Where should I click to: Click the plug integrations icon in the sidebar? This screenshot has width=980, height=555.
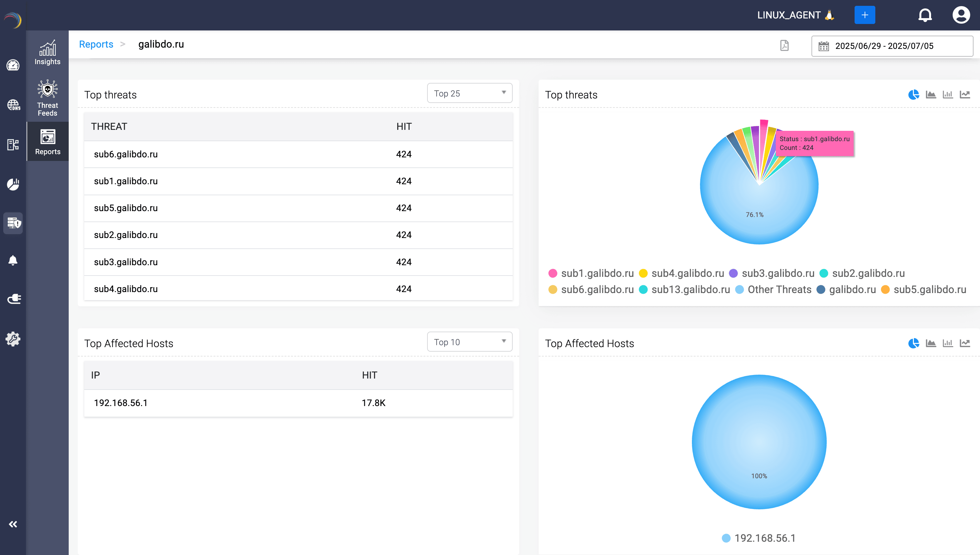(14, 299)
